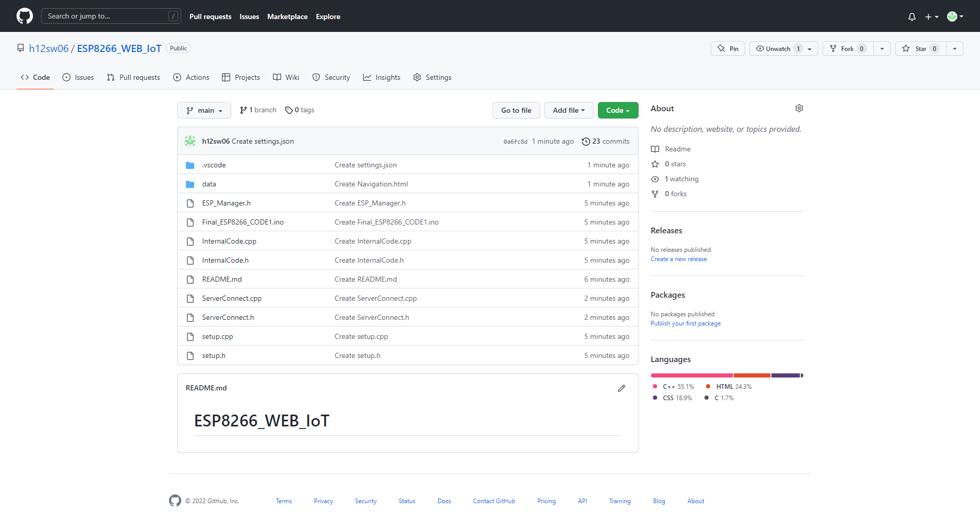980x532 pixels.
Task: Edit README with the pencil icon
Action: pyautogui.click(x=622, y=388)
